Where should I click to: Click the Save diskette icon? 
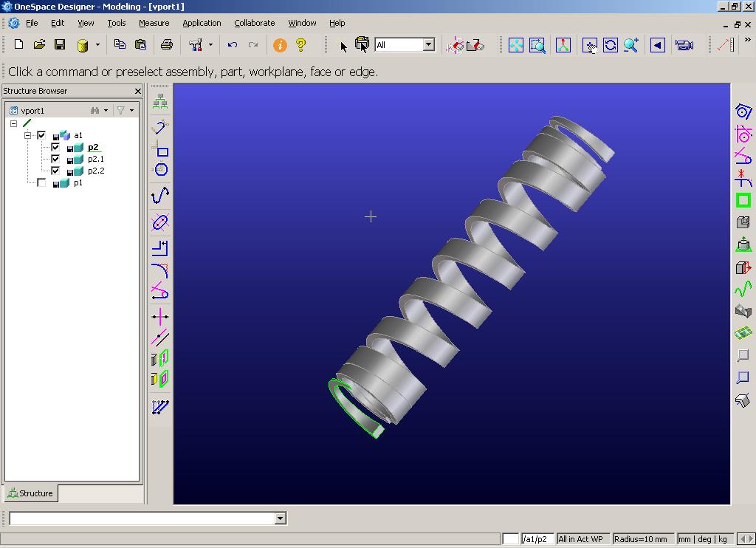click(60, 45)
